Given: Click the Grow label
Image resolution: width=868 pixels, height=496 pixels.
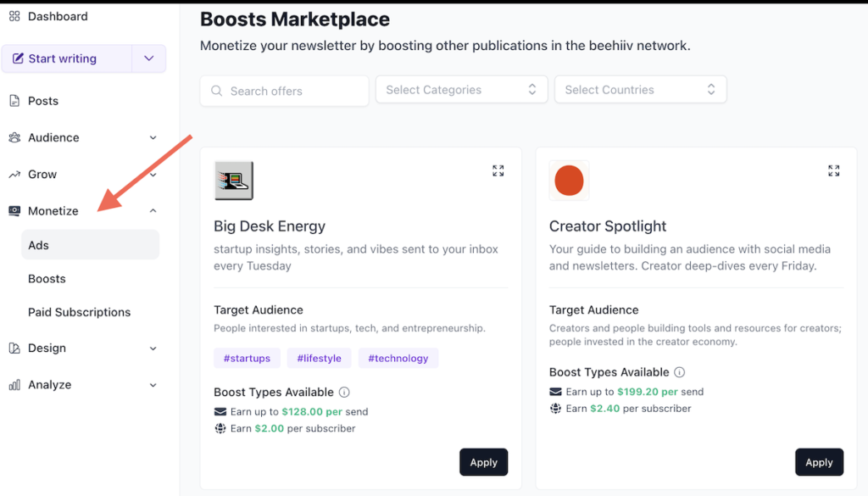Looking at the screenshot, I should pyautogui.click(x=42, y=175).
